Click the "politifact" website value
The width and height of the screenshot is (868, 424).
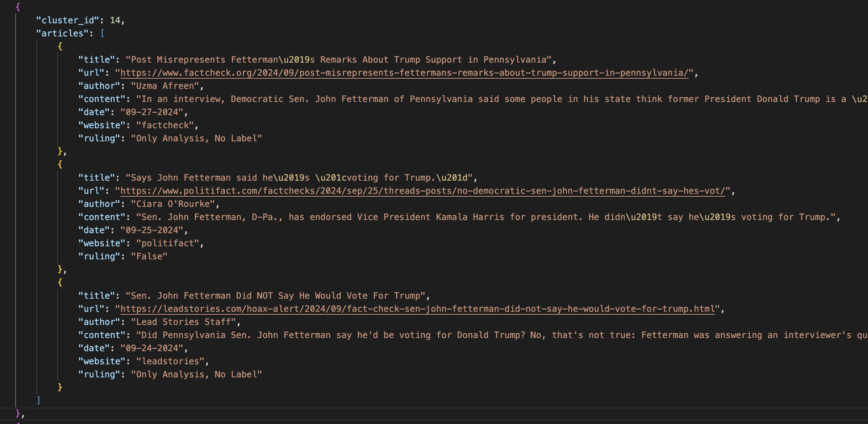coord(167,243)
